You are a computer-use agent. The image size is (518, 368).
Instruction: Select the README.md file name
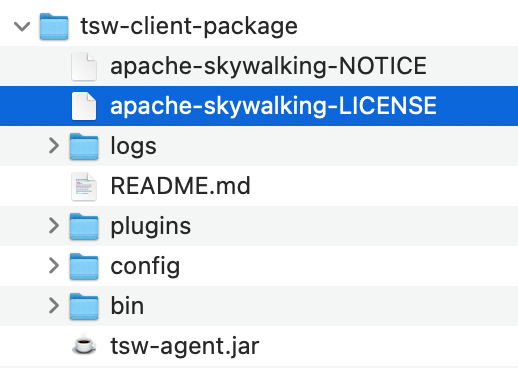[180, 186]
